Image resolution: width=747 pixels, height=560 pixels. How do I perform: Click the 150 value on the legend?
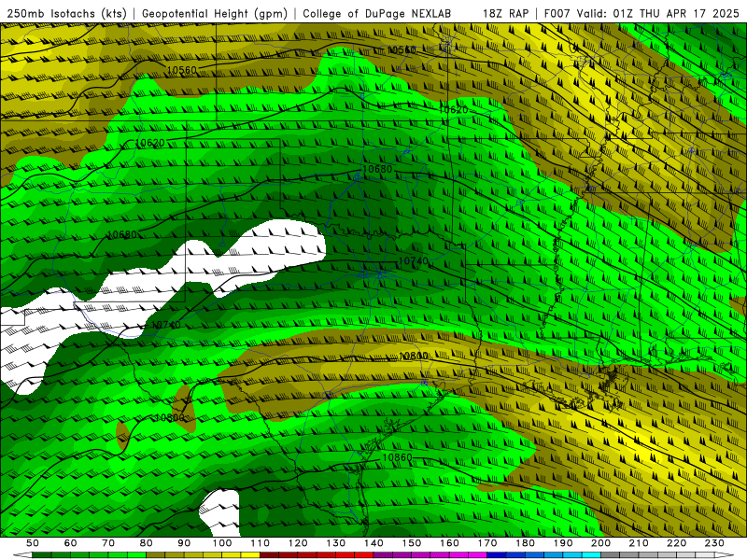412,543
